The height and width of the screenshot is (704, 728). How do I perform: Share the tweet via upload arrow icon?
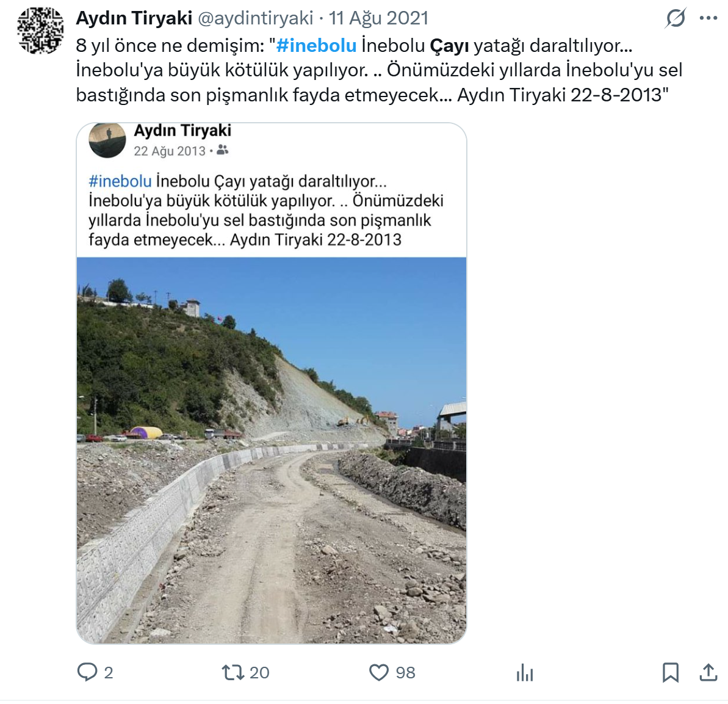click(x=708, y=672)
